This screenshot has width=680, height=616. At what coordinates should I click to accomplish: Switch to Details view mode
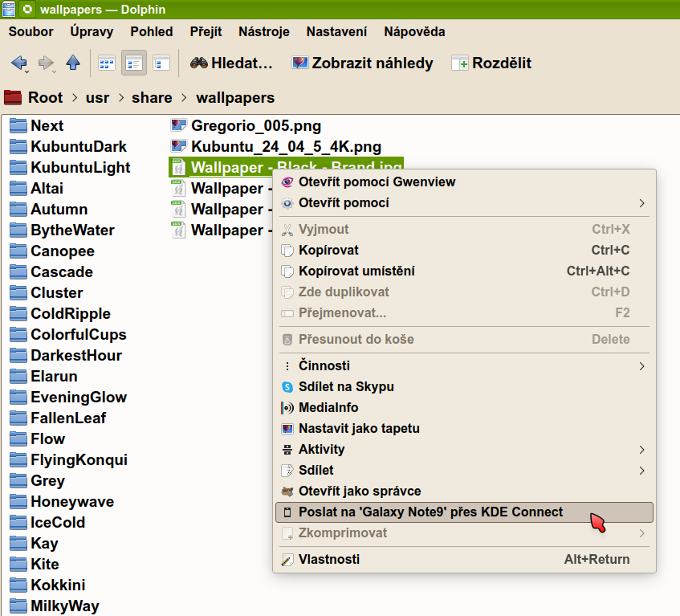coord(161,63)
